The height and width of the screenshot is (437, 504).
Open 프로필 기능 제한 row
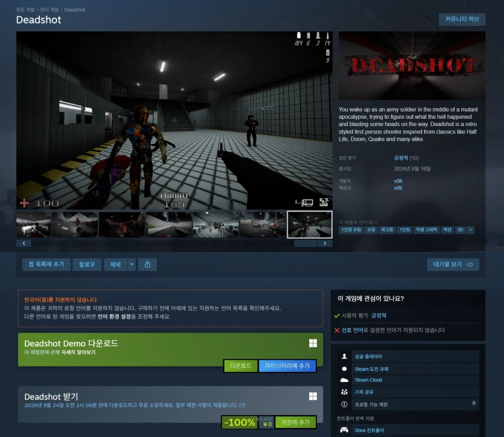tap(415, 404)
